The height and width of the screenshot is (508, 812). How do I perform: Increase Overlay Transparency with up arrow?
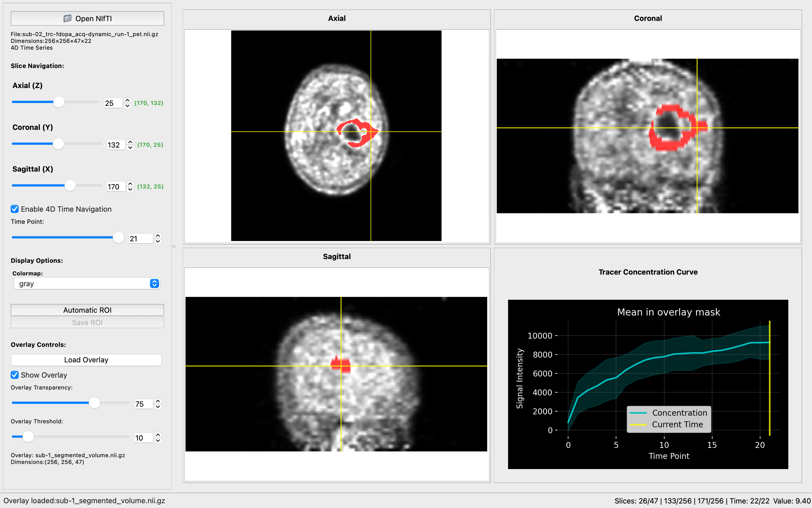(x=158, y=401)
